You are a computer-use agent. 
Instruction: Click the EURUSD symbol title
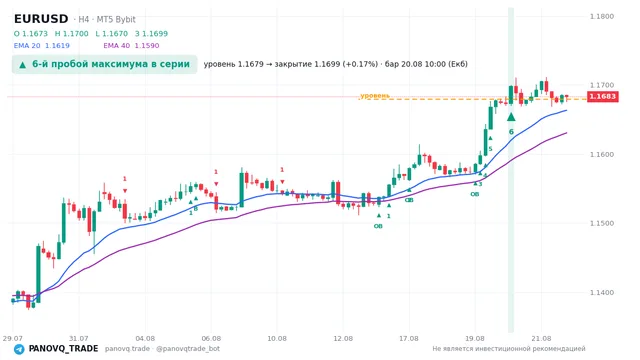click(x=41, y=19)
